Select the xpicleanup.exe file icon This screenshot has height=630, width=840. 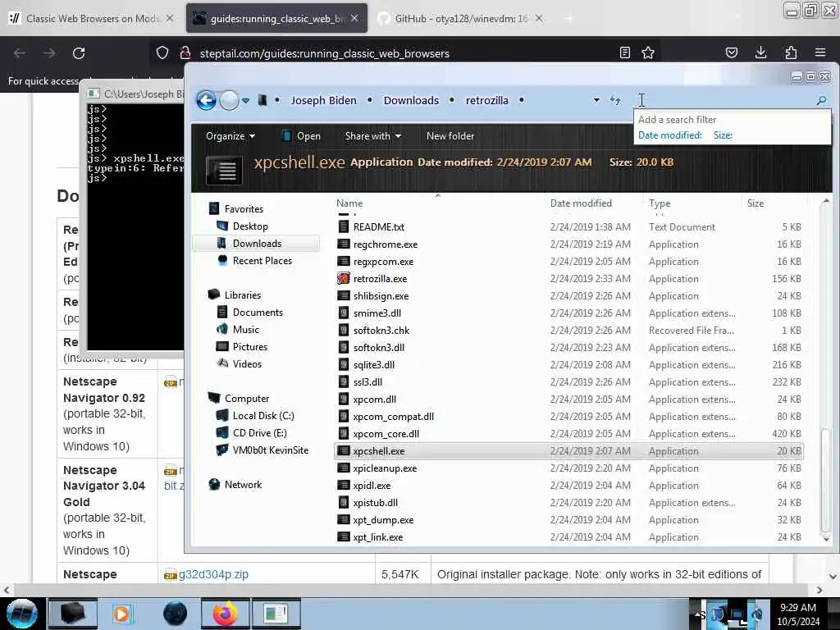344,468
